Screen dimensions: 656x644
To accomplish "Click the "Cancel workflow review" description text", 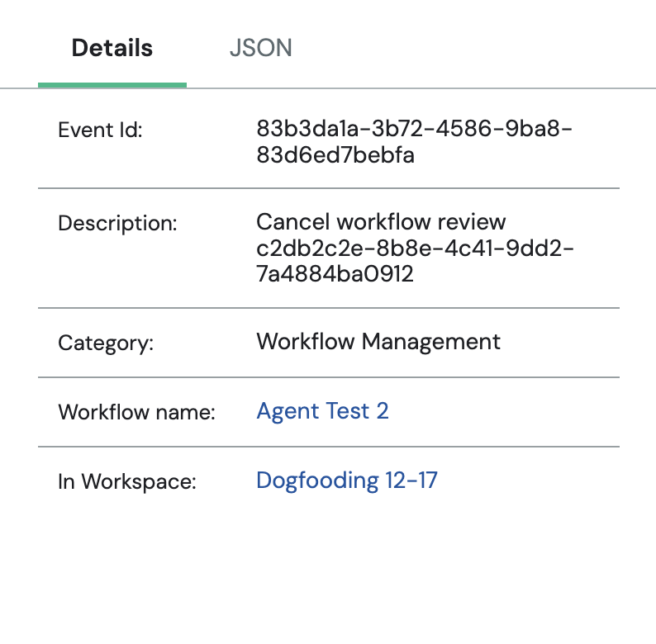I will point(381,223).
